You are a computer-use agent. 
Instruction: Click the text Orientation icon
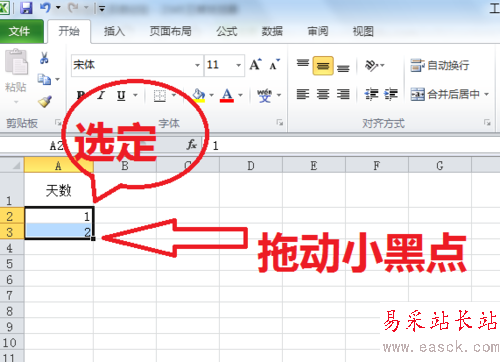coord(371,65)
